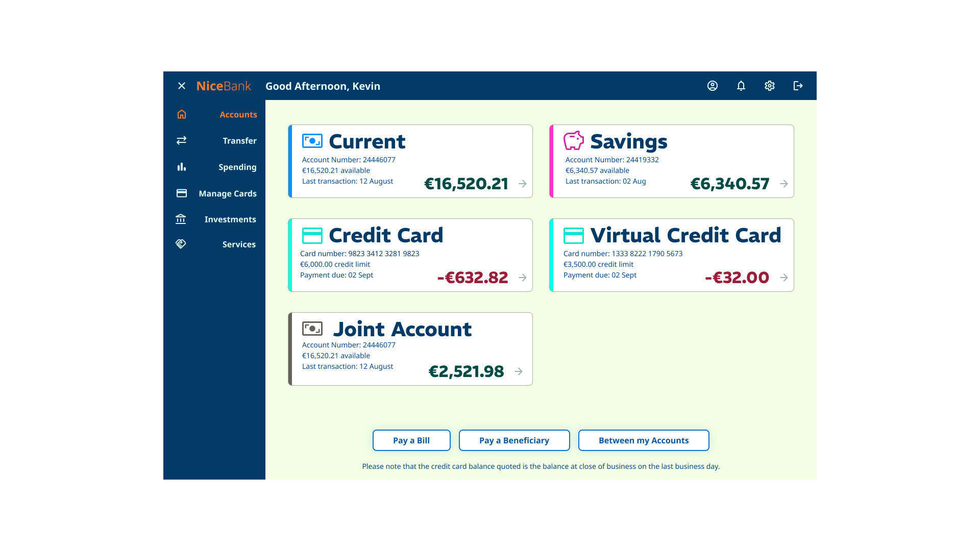Expand the Current account details arrow
The width and height of the screenshot is (980, 551).
point(522,184)
